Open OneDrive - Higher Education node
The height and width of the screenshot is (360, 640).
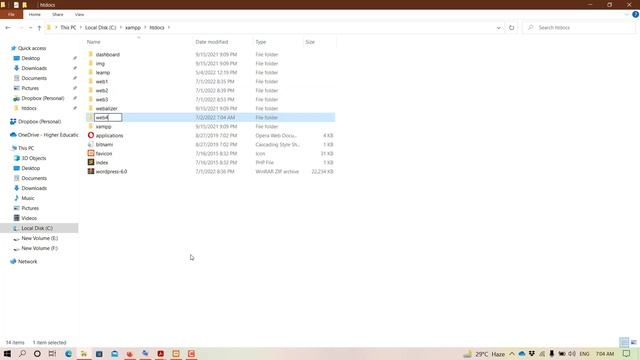click(48, 135)
